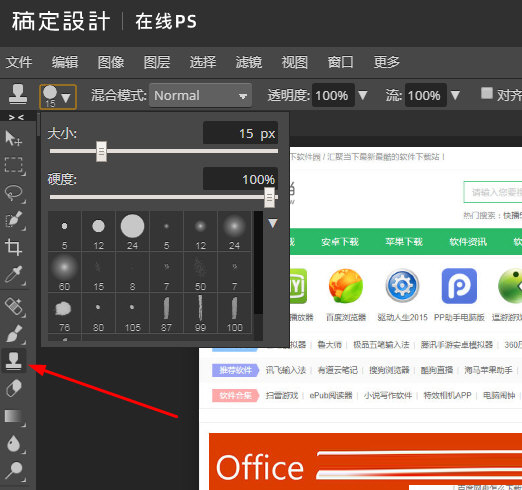Image resolution: width=522 pixels, height=490 pixels.
Task: Click the 流 100% value field
Action: click(x=426, y=95)
